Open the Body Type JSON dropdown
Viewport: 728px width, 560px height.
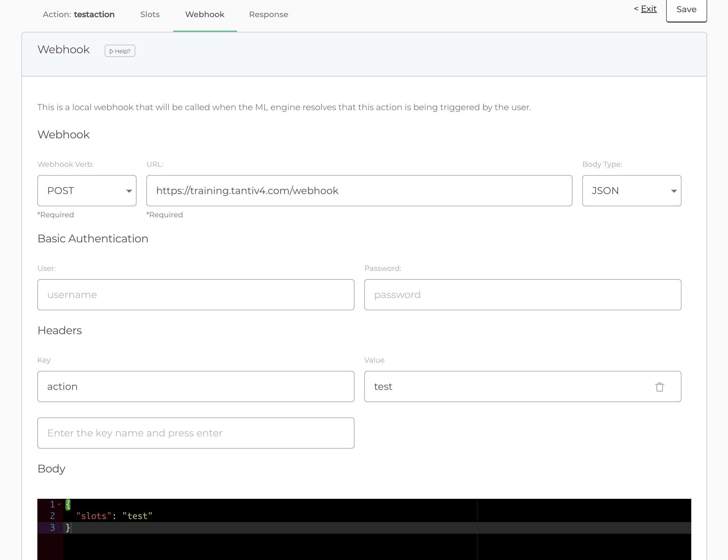point(631,191)
